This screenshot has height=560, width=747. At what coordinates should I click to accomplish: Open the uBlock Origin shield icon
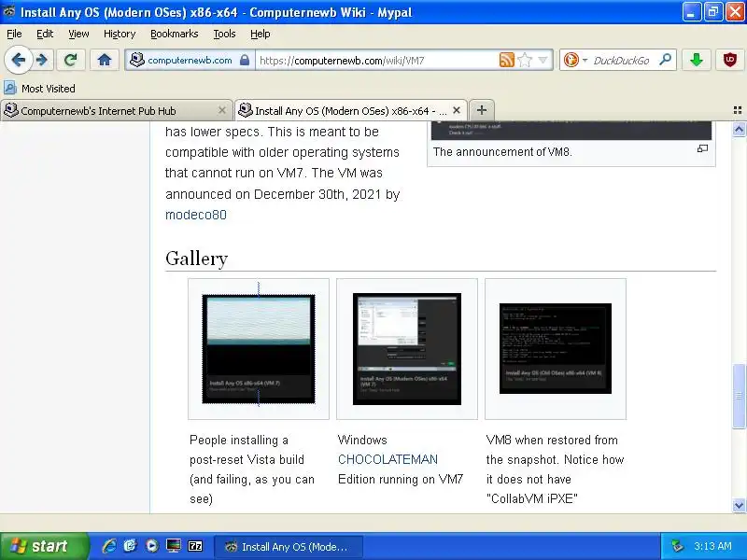pyautogui.click(x=730, y=60)
